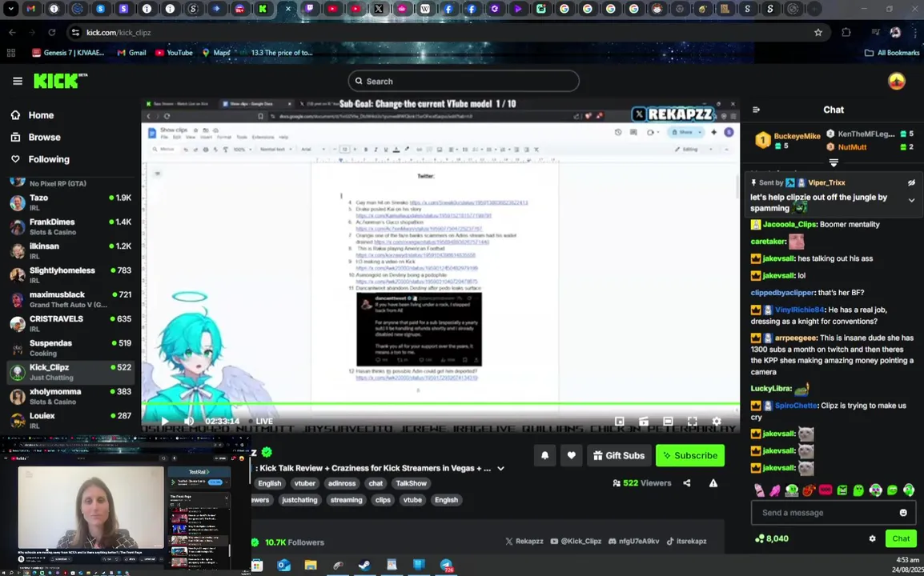Open the xholymomma channel in the sidebar
Image resolution: width=924 pixels, height=576 pixels.
click(70, 396)
